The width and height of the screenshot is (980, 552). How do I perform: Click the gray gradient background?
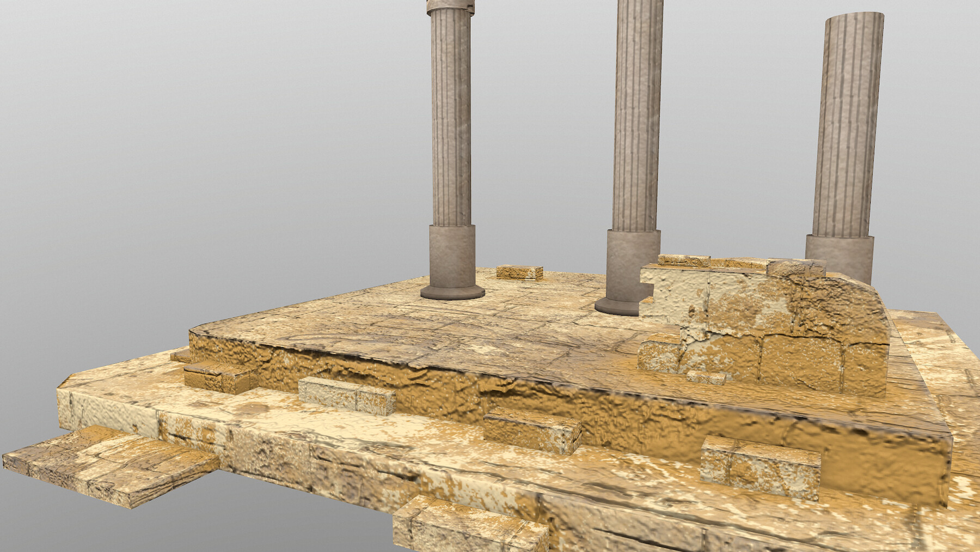pyautogui.click(x=163, y=109)
